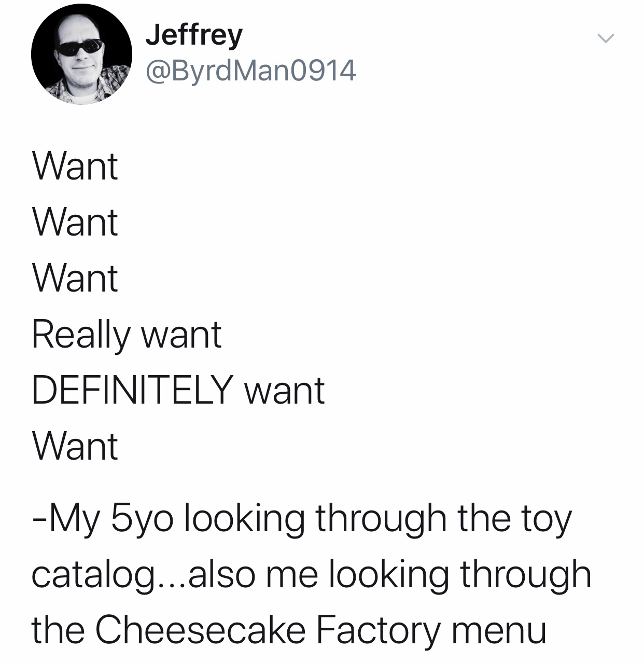The width and height of the screenshot is (644, 663).
Task: Open Jeffrey's profile picture
Action: pos(81,54)
